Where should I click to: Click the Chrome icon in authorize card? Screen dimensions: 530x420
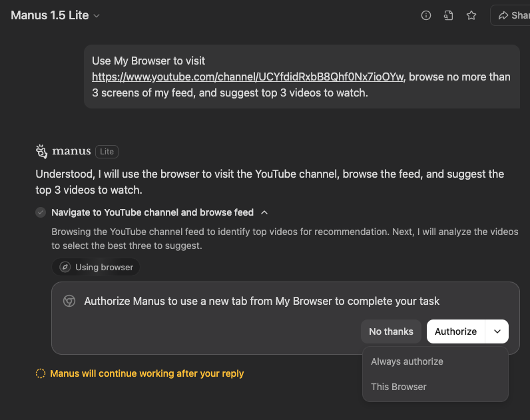[x=69, y=301]
